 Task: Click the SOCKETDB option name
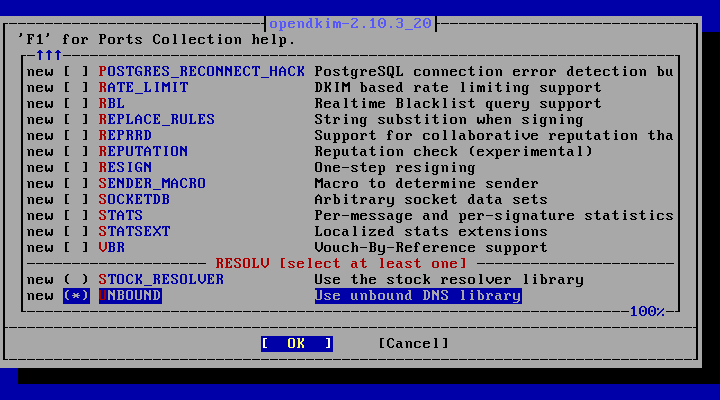click(x=134, y=200)
